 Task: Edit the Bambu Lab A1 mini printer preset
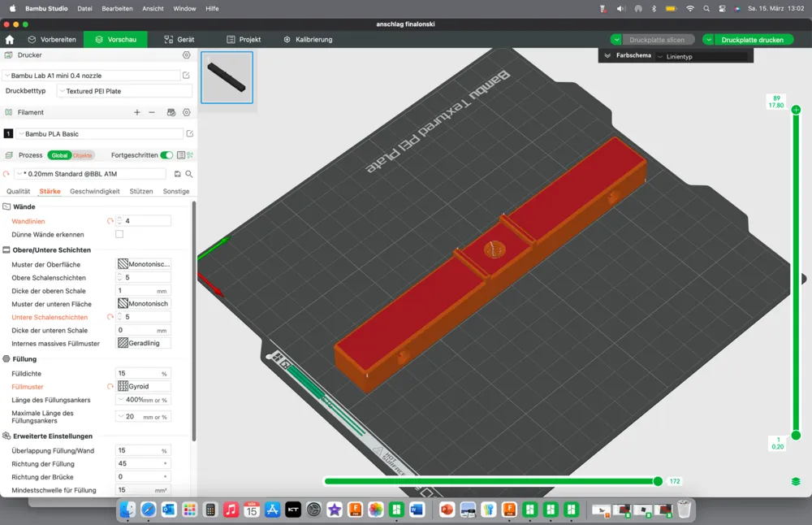[x=187, y=76]
